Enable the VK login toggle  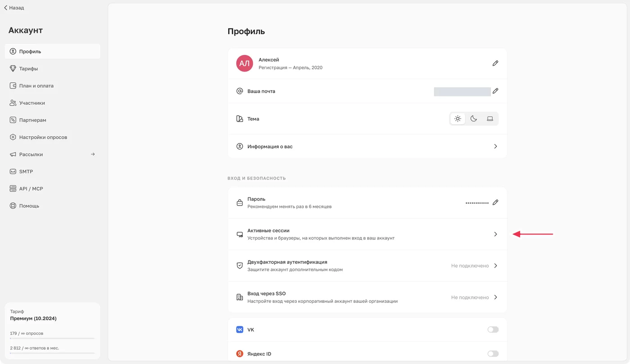coord(493,330)
